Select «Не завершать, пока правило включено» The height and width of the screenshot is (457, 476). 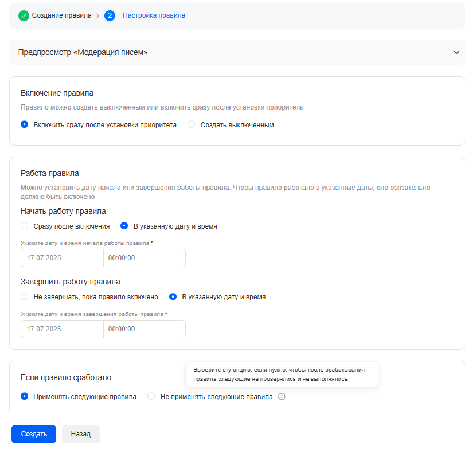point(24,297)
